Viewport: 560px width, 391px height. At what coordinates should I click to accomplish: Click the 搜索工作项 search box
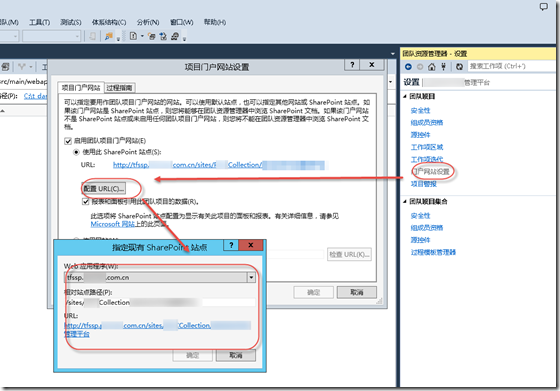(x=511, y=66)
